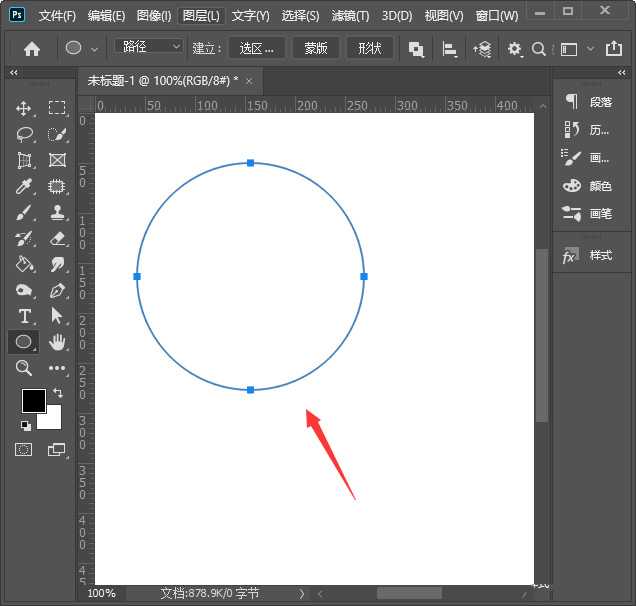Click the 形状 button
636x606 pixels.
click(369, 48)
